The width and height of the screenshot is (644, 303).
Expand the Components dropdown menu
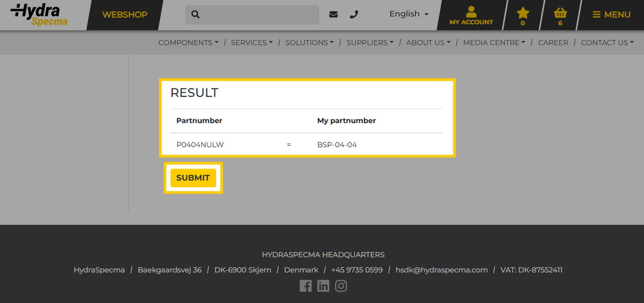pyautogui.click(x=188, y=43)
